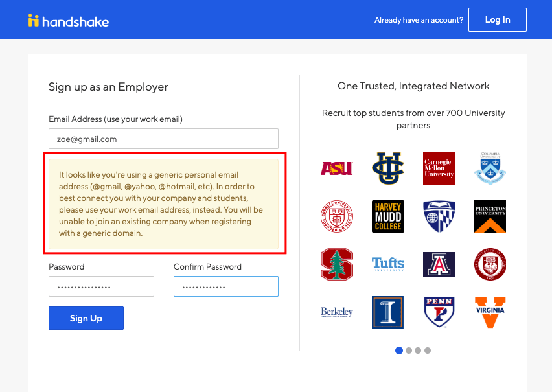Click the Carnegie Mellon University logo
The height and width of the screenshot is (392, 552).
[439, 168]
